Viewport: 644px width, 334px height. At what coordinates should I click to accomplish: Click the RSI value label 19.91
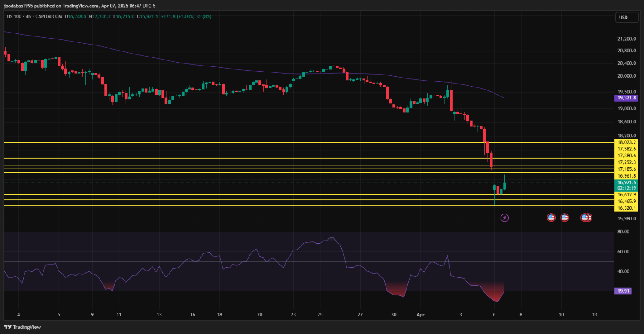pyautogui.click(x=623, y=291)
